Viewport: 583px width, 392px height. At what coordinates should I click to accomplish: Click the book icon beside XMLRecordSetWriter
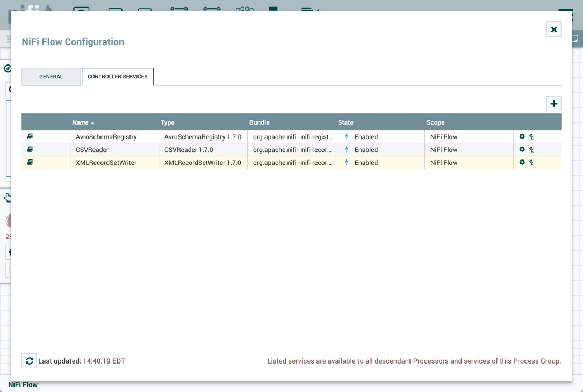(x=30, y=162)
